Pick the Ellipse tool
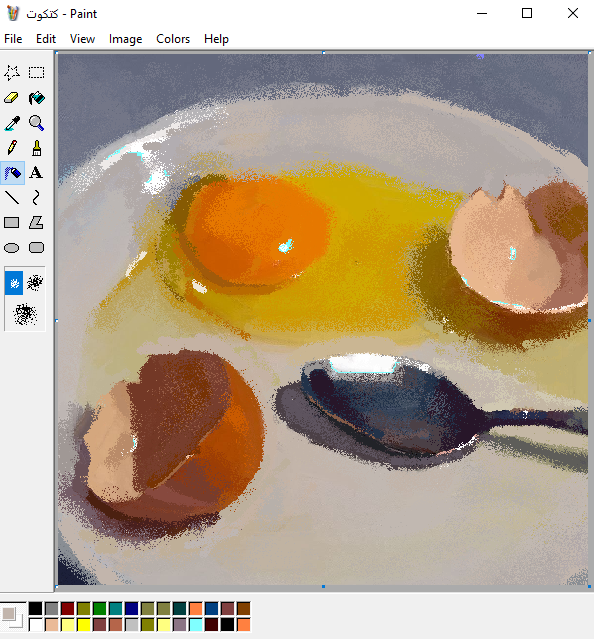The width and height of the screenshot is (594, 639). click(x=12, y=248)
